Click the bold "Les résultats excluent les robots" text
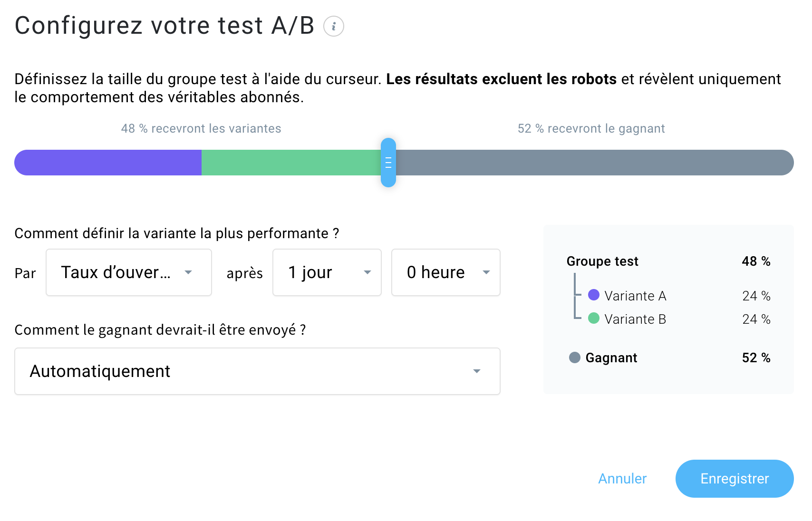Screen dimensions: 812x521 pos(501,79)
